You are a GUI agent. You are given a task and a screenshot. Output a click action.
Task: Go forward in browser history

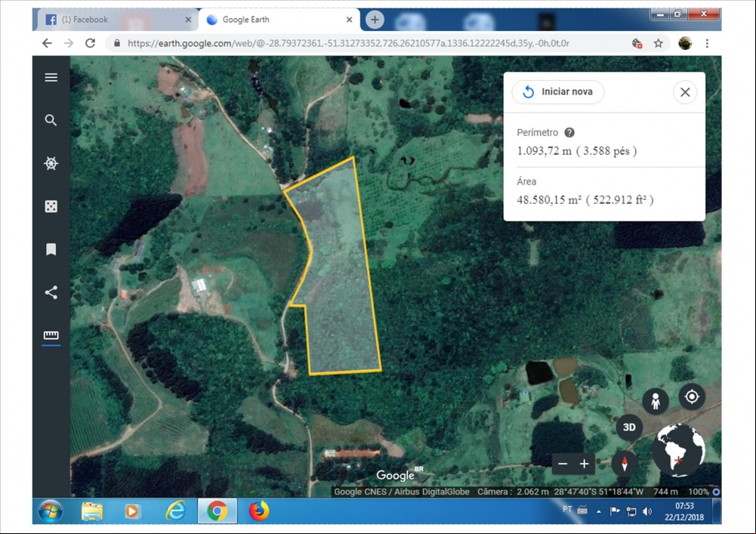point(69,43)
